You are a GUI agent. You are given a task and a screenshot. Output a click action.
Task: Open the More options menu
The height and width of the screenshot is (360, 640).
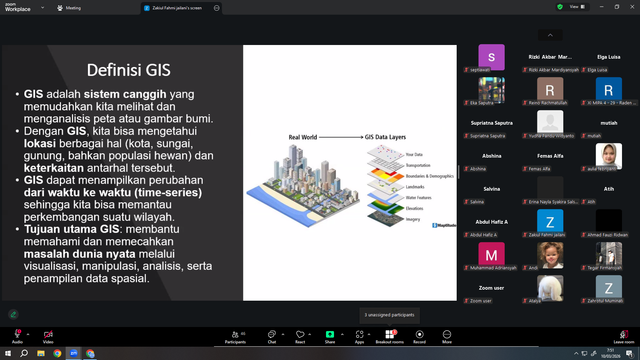click(447, 337)
